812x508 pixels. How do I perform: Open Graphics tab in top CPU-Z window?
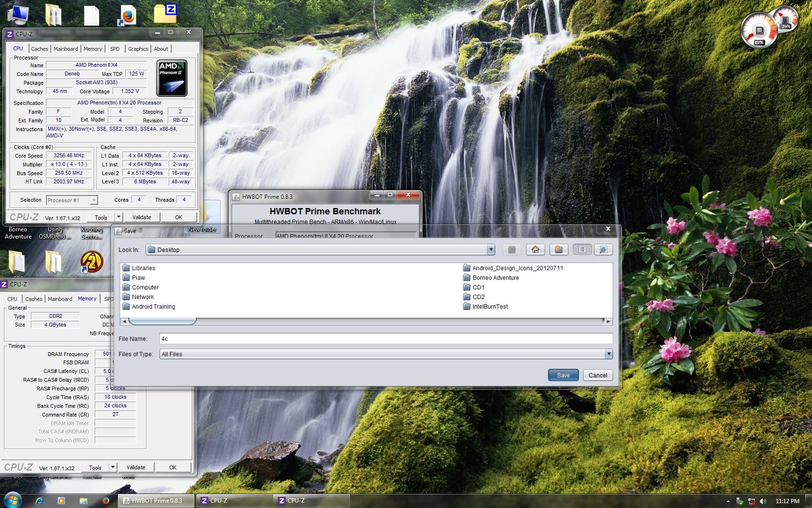click(x=138, y=49)
